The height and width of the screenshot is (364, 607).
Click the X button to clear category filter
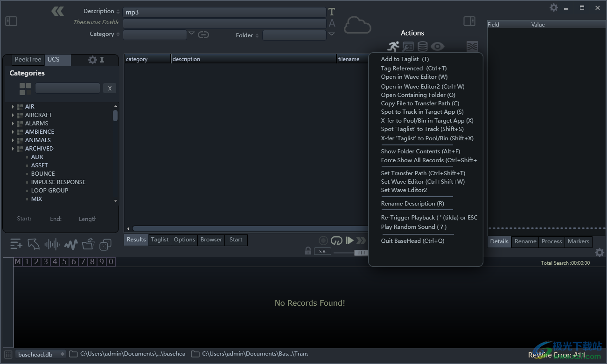pyautogui.click(x=110, y=89)
